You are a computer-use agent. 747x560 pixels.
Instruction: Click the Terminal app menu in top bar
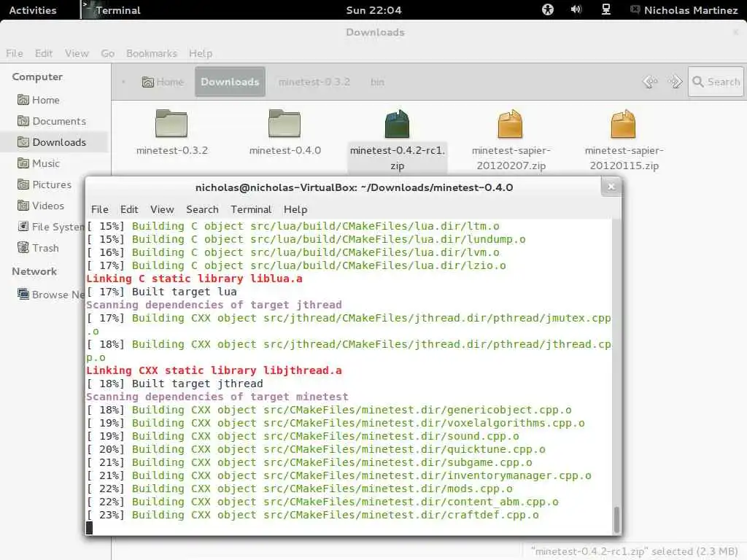[112, 10]
